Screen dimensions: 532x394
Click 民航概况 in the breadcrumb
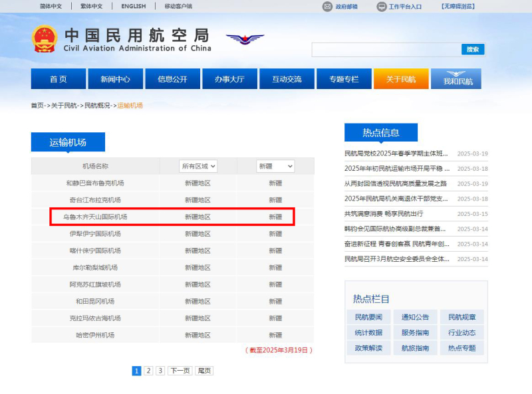click(x=97, y=106)
